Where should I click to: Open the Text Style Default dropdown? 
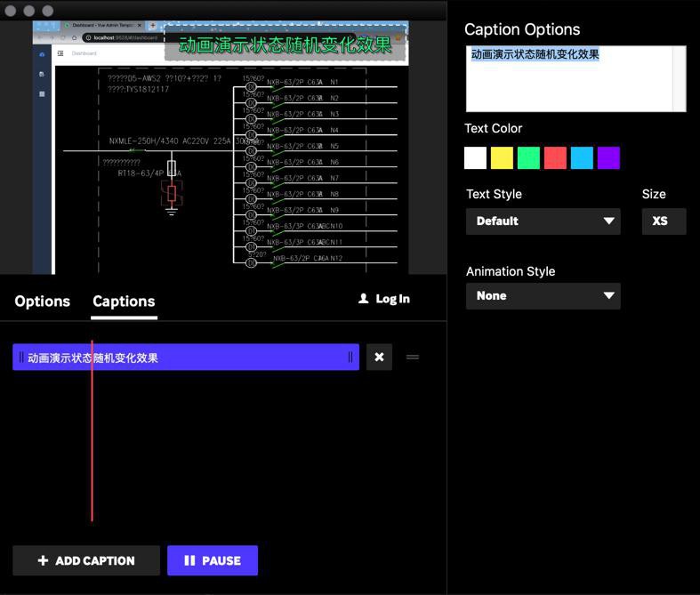point(543,221)
